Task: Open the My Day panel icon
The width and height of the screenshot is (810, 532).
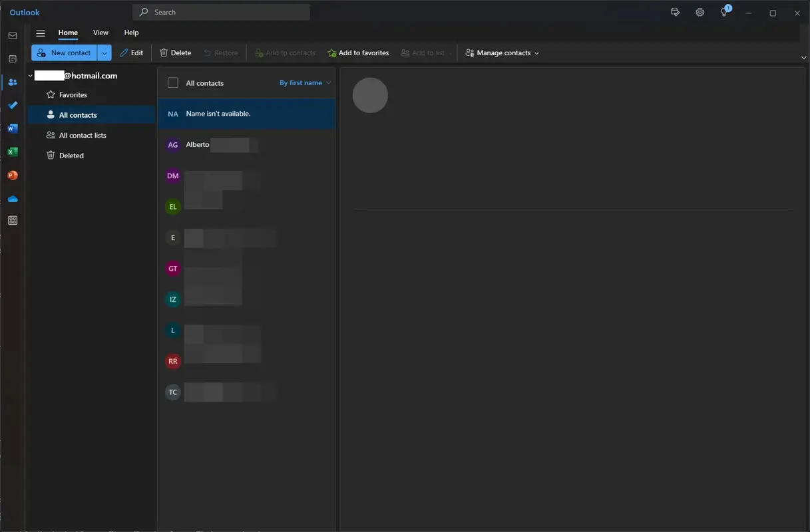Action: click(x=675, y=12)
